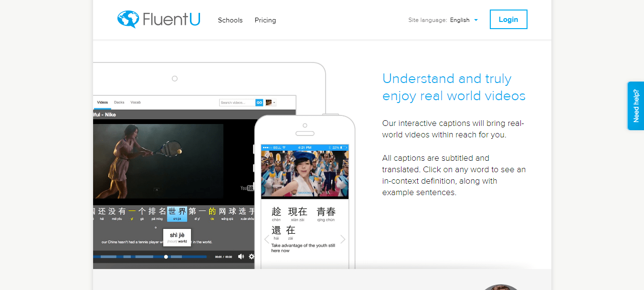Open the user avatar dropdown beside GO
The width and height of the screenshot is (644, 290).
pyautogui.click(x=271, y=103)
